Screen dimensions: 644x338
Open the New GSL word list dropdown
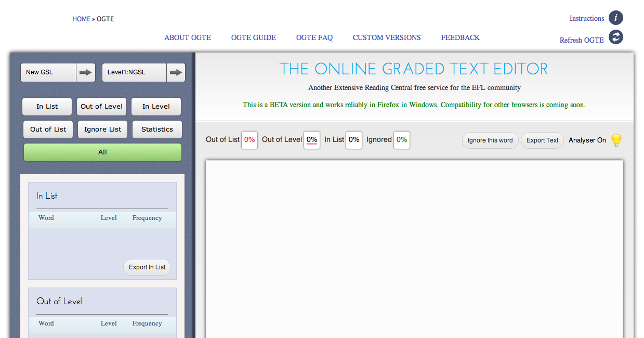[x=48, y=73]
